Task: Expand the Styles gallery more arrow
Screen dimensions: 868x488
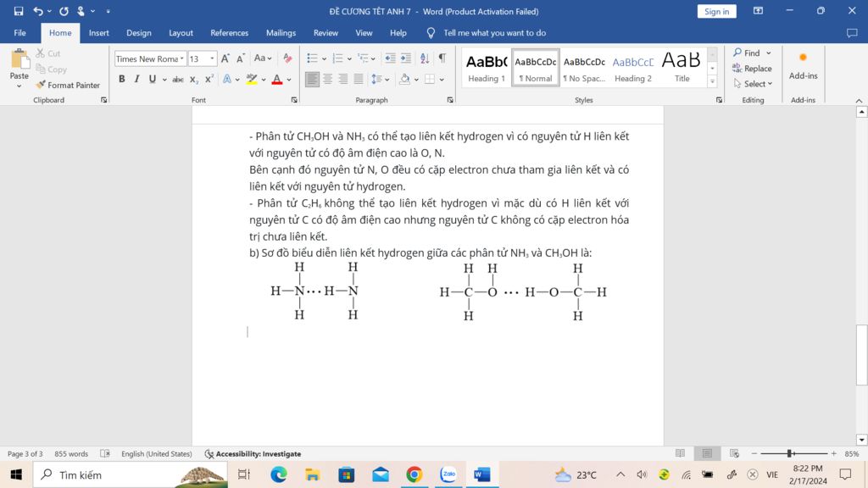Action: point(712,81)
